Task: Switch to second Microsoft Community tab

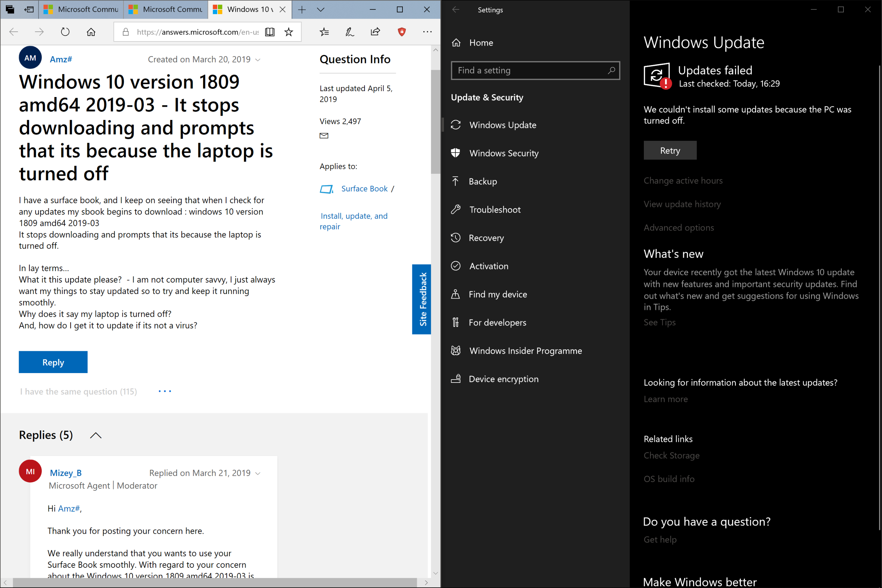Action: pos(165,9)
